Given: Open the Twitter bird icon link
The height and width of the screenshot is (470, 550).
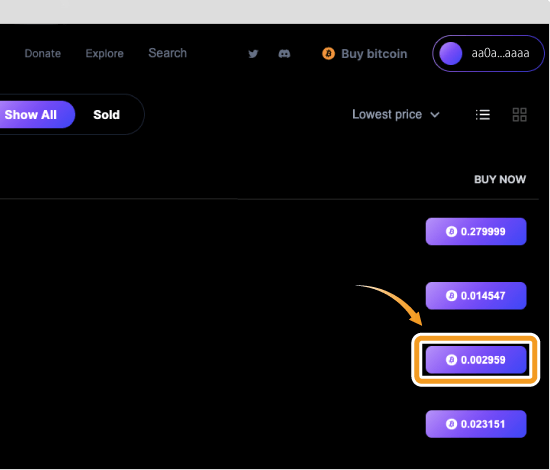Looking at the screenshot, I should (253, 54).
